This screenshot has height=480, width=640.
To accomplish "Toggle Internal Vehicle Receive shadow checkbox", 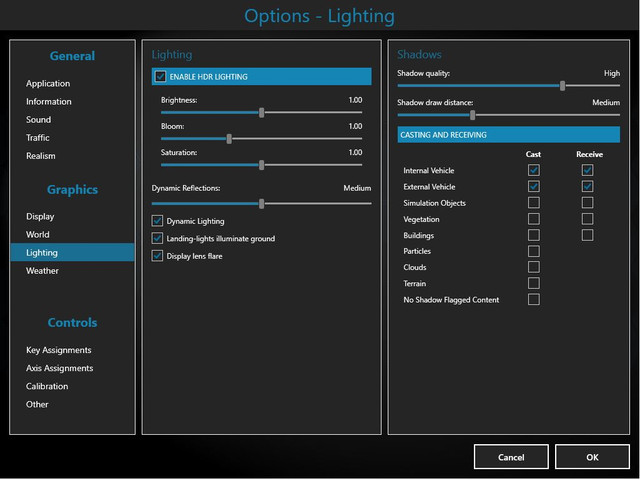I will tap(587, 170).
